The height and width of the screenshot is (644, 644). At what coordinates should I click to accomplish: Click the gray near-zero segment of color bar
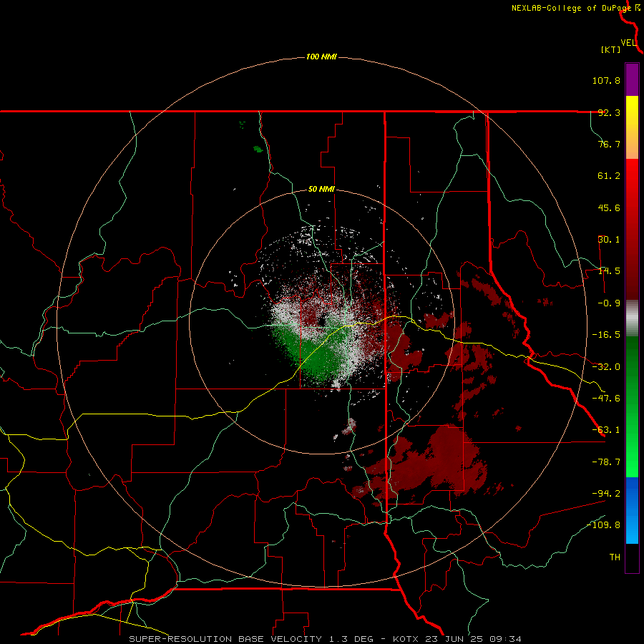point(632,318)
